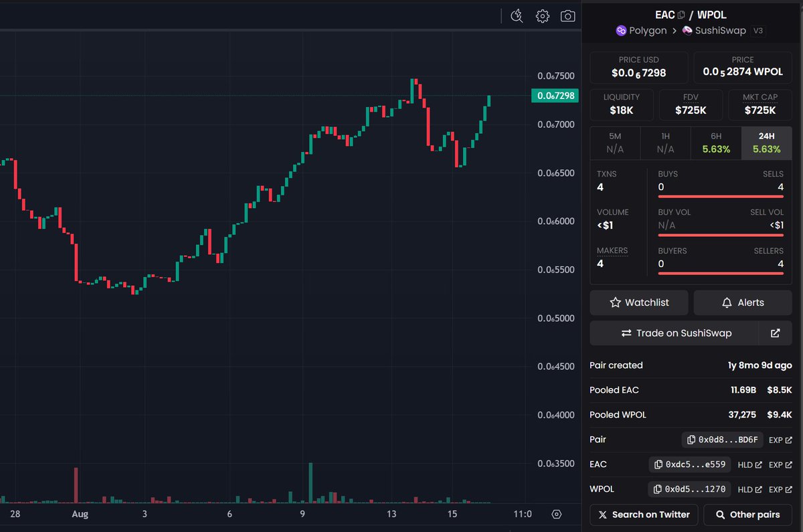The width and height of the screenshot is (803, 532).
Task: Open Search on Twitter
Action: point(643,515)
